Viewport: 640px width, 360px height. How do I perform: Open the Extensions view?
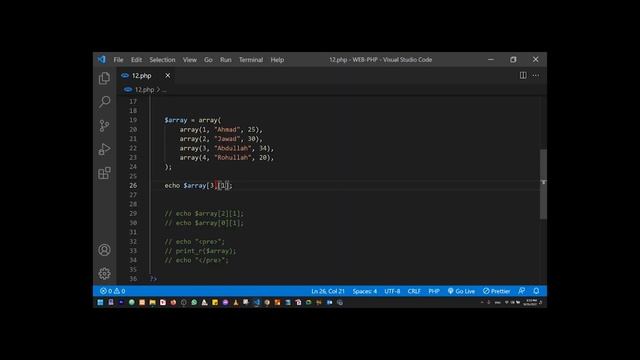[104, 173]
